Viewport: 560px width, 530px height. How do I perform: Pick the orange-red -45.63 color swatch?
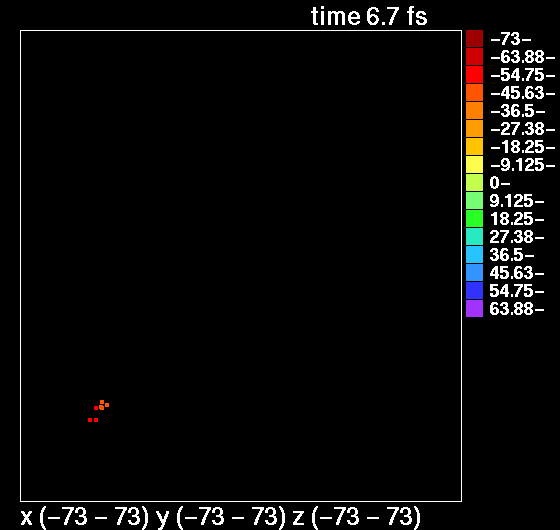point(474,92)
